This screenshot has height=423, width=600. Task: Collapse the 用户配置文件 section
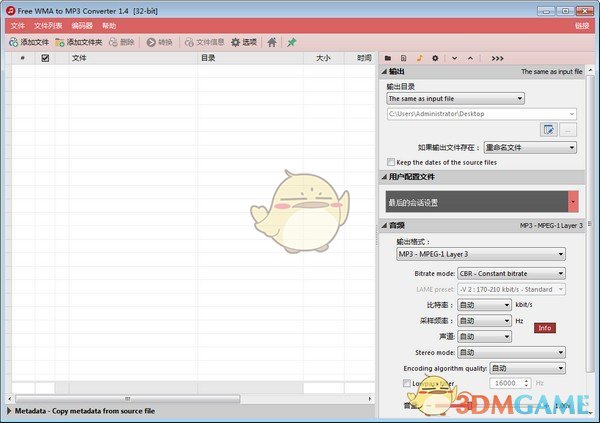point(384,176)
